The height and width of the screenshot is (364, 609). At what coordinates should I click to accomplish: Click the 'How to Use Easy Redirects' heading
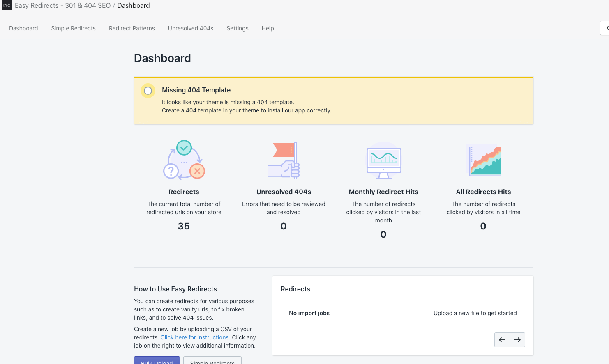[175, 289]
